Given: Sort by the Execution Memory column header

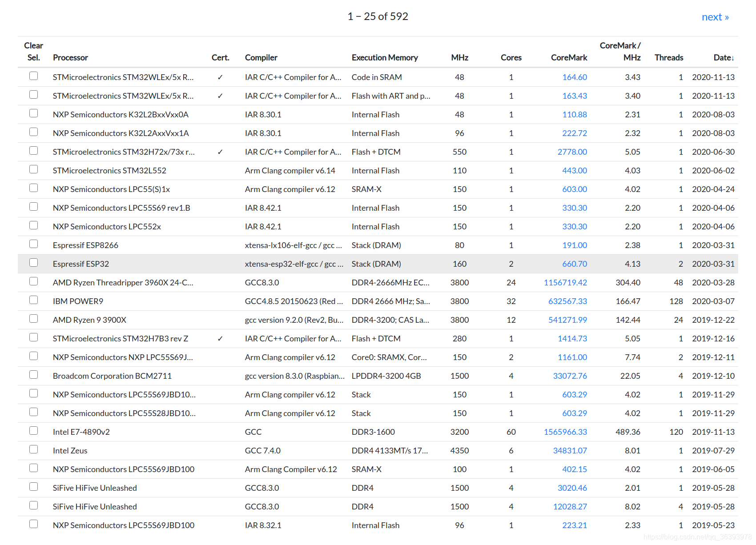Looking at the screenshot, I should tap(385, 57).
